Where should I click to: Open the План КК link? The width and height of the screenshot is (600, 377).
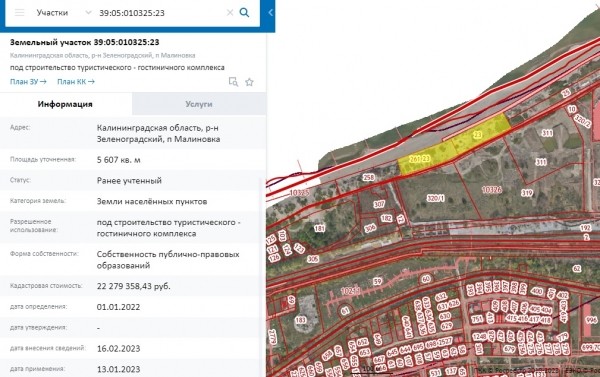pos(76,82)
